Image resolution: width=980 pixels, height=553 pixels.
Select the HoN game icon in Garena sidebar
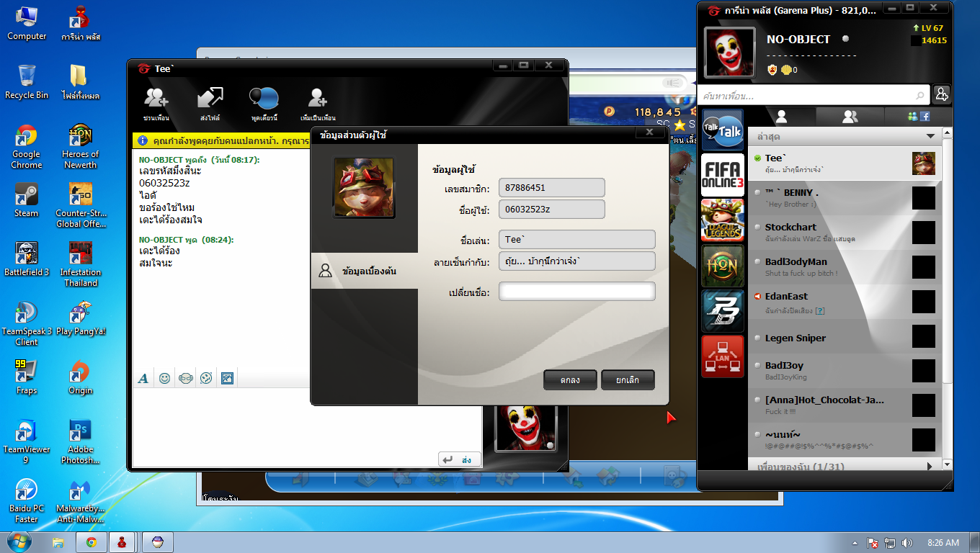click(x=722, y=266)
